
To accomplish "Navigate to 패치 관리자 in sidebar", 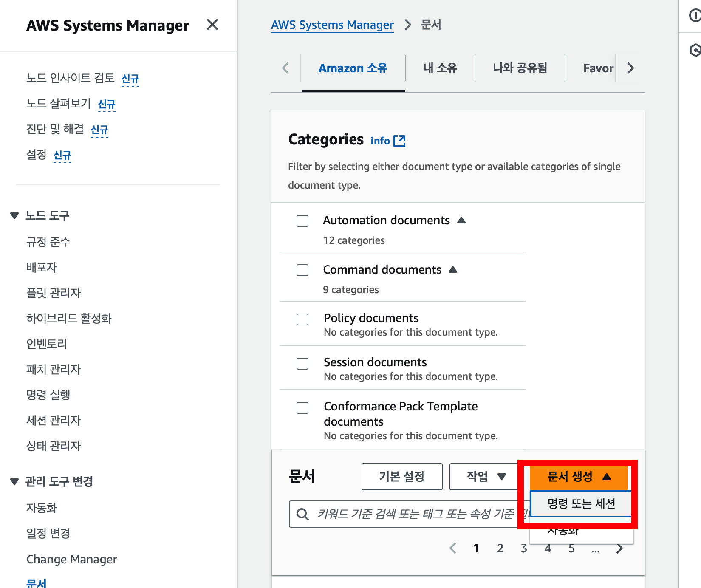I will click(x=54, y=370).
